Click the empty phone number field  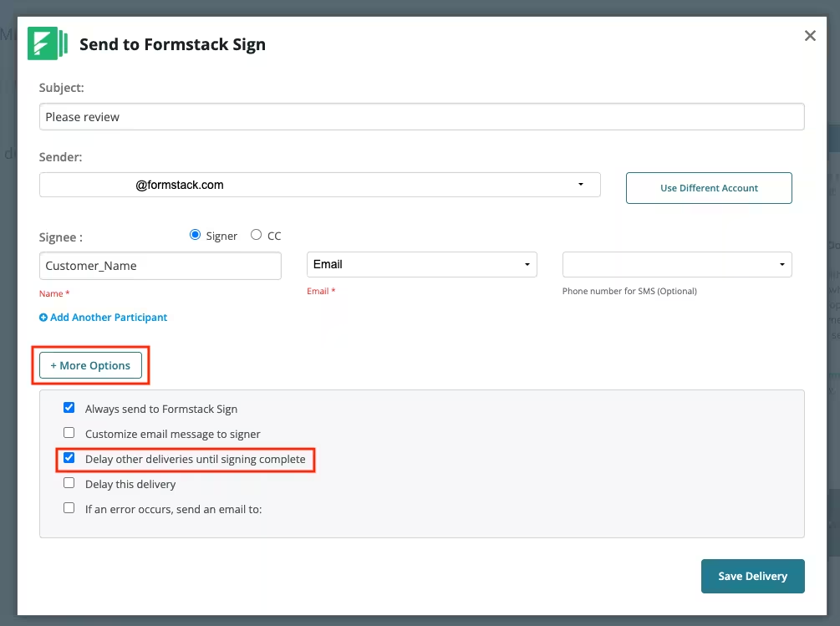(x=669, y=264)
